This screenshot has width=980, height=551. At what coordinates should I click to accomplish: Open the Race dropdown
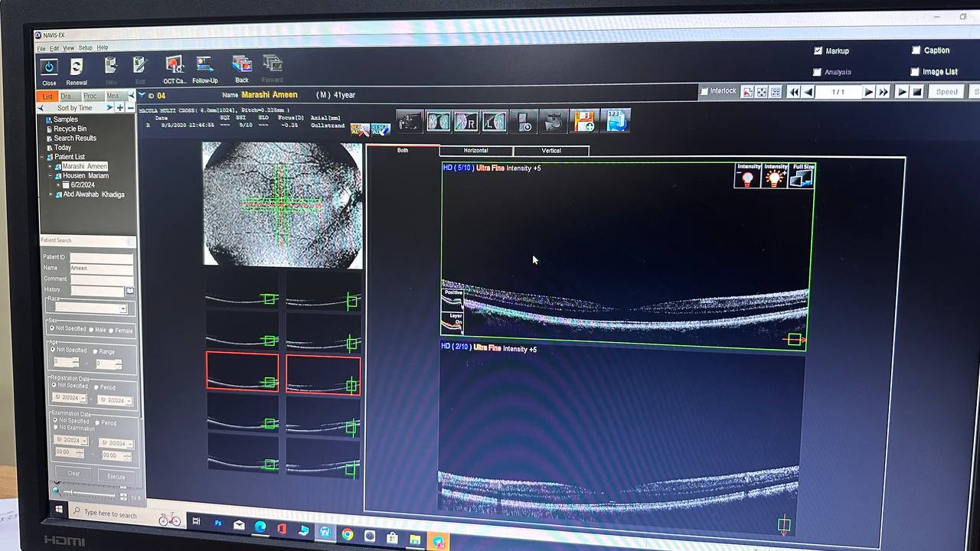click(x=123, y=309)
